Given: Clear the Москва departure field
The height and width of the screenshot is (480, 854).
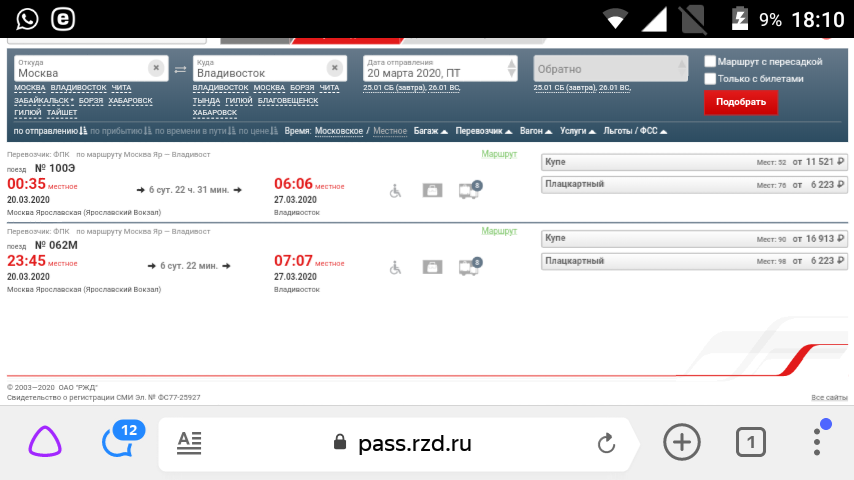Looking at the screenshot, I should (x=156, y=68).
